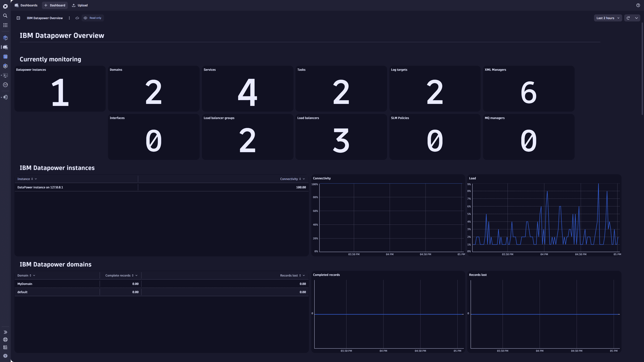The width and height of the screenshot is (644, 362).
Task: Open the blue workflow app icon in sidebar
Action: click(x=5, y=57)
